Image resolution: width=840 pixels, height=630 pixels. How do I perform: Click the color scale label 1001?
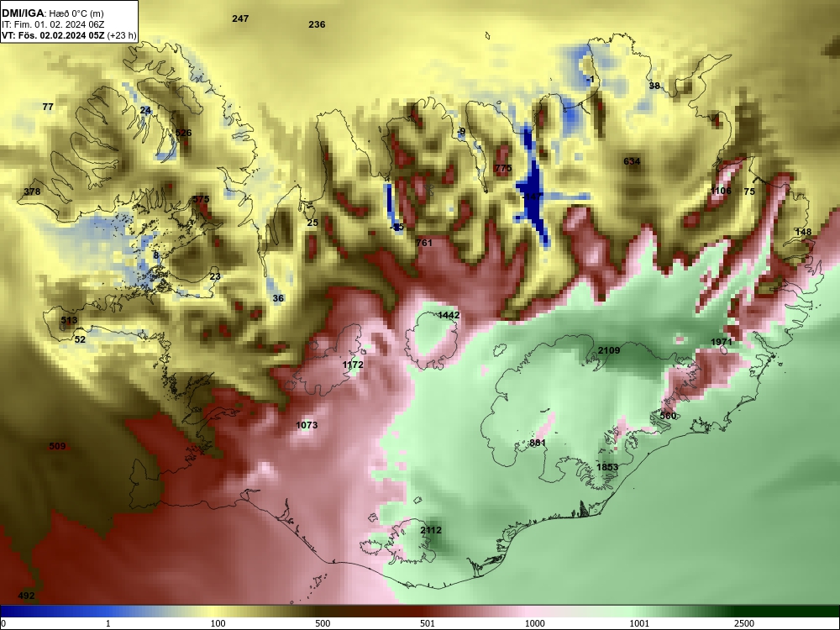point(639,623)
